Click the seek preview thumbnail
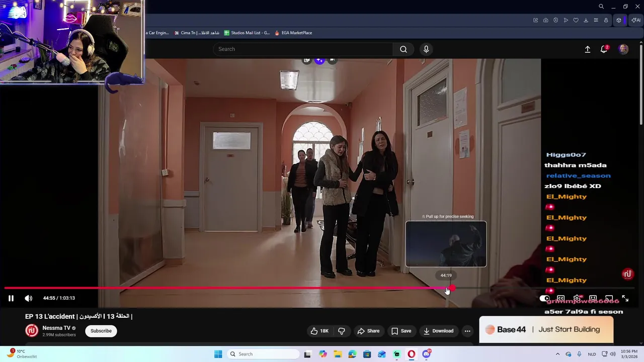644x362 pixels. pos(446,244)
